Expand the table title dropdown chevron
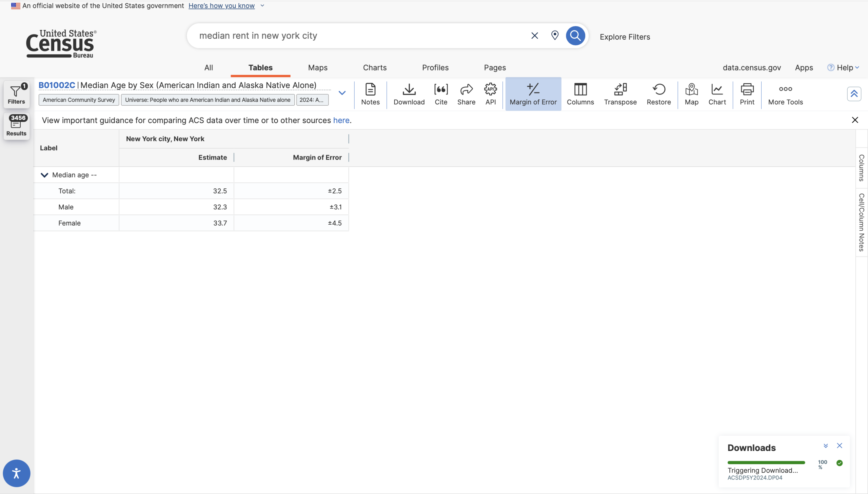Viewport: 868px width, 494px height. pyautogui.click(x=341, y=93)
